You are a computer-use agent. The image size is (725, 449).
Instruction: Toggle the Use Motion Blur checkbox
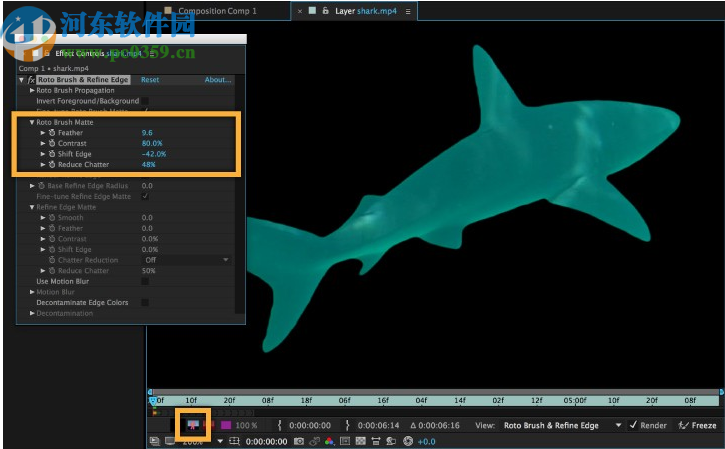click(x=146, y=282)
